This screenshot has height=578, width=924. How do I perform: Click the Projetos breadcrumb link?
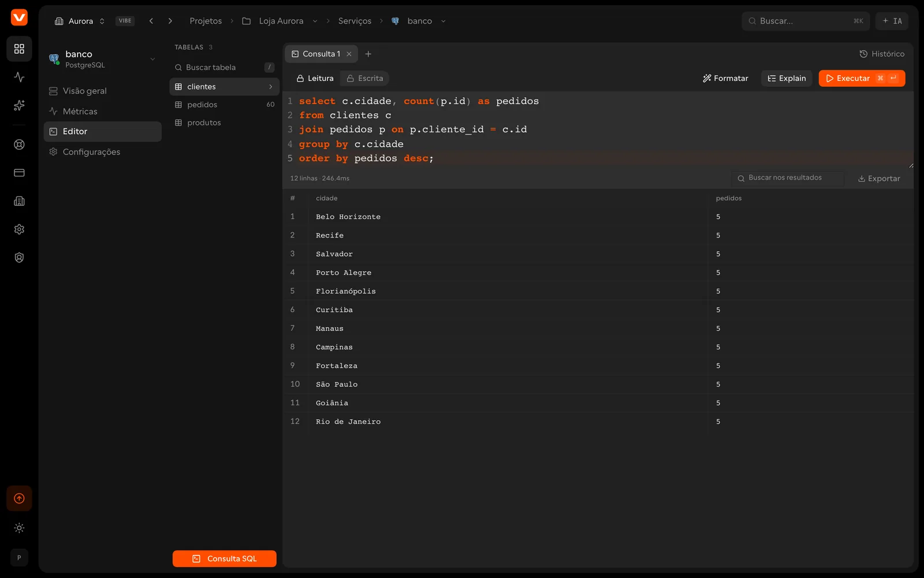click(x=206, y=21)
